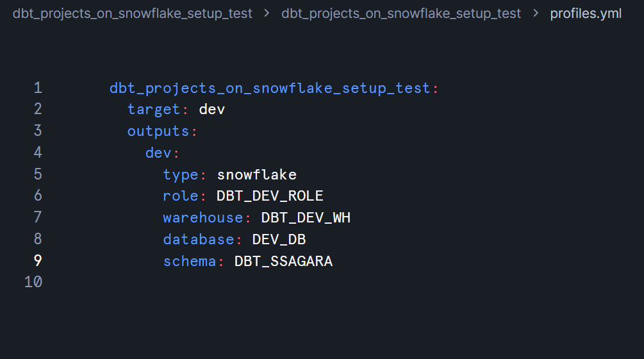Place cursor on the DBT_DEV_WH value
Image resolution: width=644 pixels, height=359 pixels.
point(306,218)
